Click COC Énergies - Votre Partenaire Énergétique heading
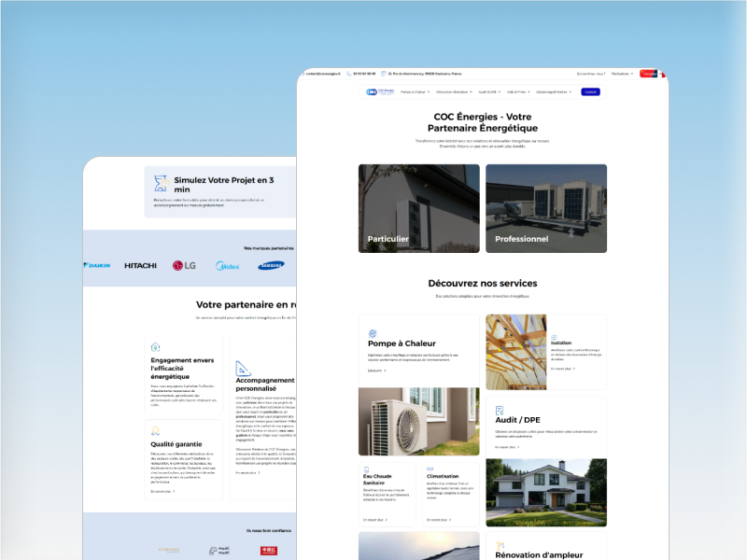 pyautogui.click(x=483, y=122)
